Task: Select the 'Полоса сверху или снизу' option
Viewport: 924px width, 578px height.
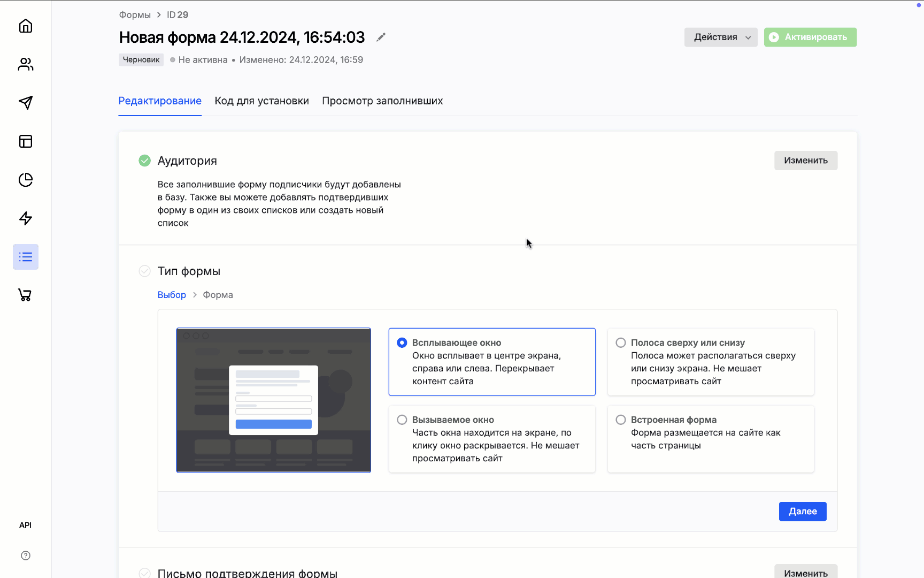Action: [x=621, y=343]
